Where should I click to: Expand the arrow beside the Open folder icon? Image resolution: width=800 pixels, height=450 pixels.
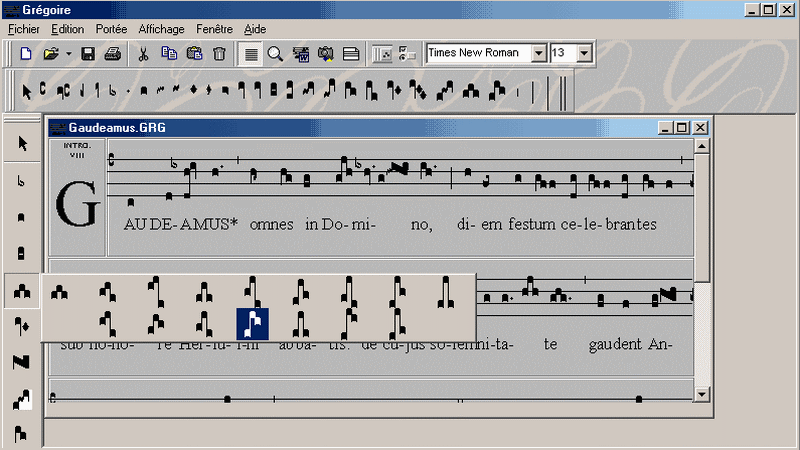click(x=68, y=54)
